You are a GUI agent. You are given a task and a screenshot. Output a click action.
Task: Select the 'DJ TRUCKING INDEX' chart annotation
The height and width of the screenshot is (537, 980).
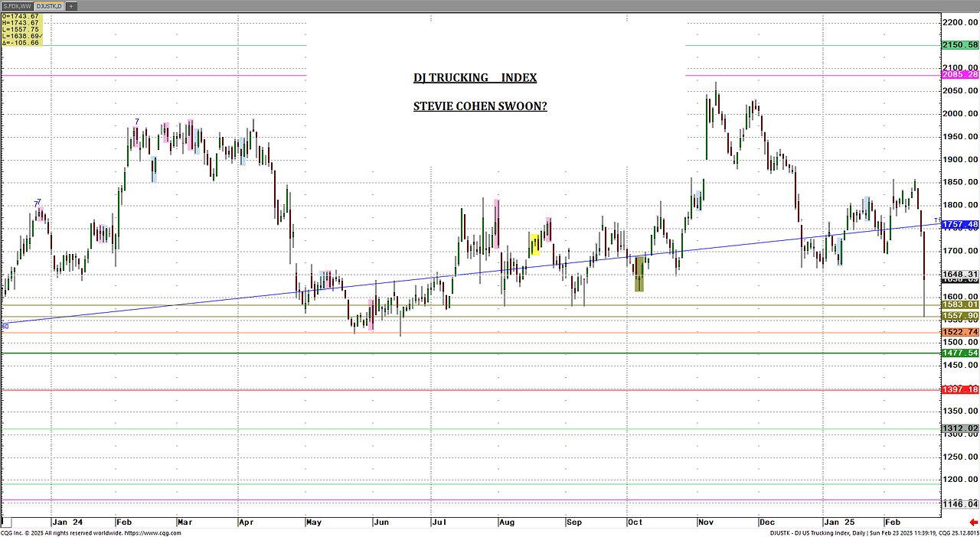(475, 78)
